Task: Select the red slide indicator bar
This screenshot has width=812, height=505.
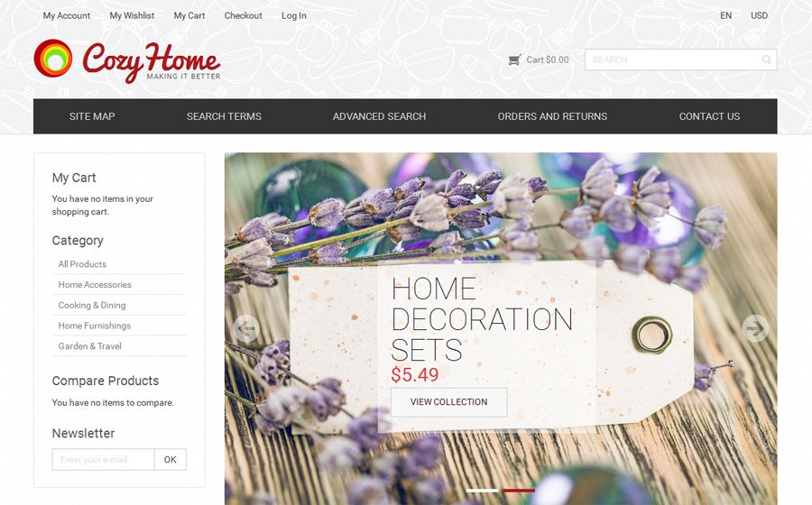Action: pyautogui.click(x=519, y=490)
